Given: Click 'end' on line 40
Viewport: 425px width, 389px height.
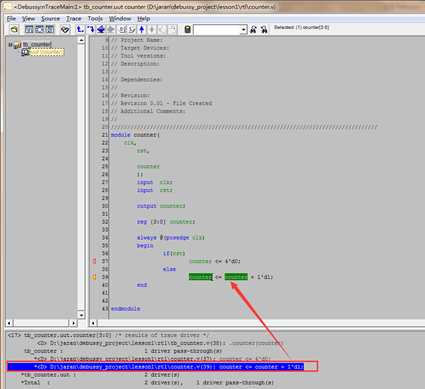Looking at the screenshot, I should (x=142, y=285).
